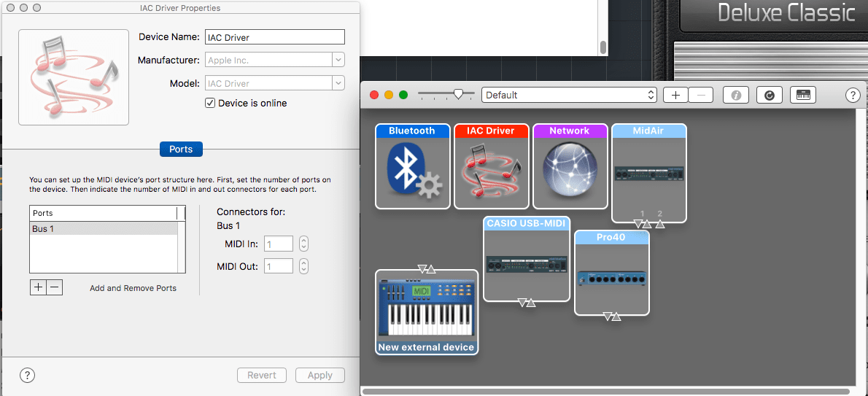Switch to the Ports tab
This screenshot has height=396, width=868.
pos(181,149)
